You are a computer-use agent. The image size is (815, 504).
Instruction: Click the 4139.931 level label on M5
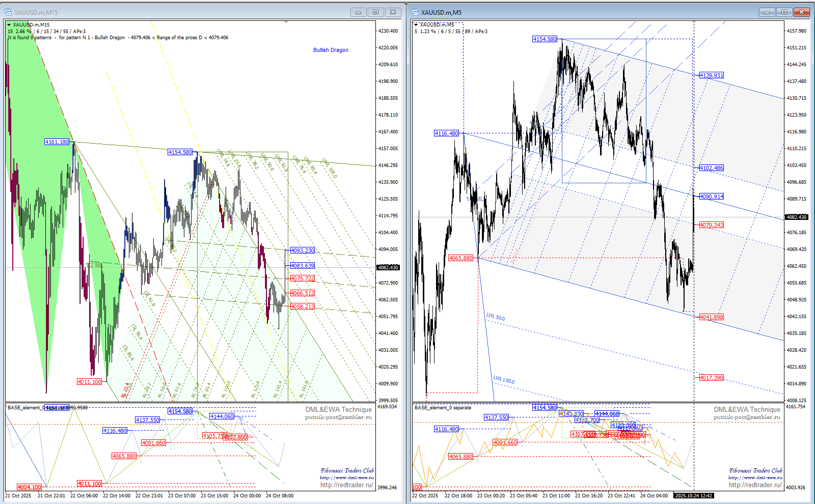click(711, 75)
